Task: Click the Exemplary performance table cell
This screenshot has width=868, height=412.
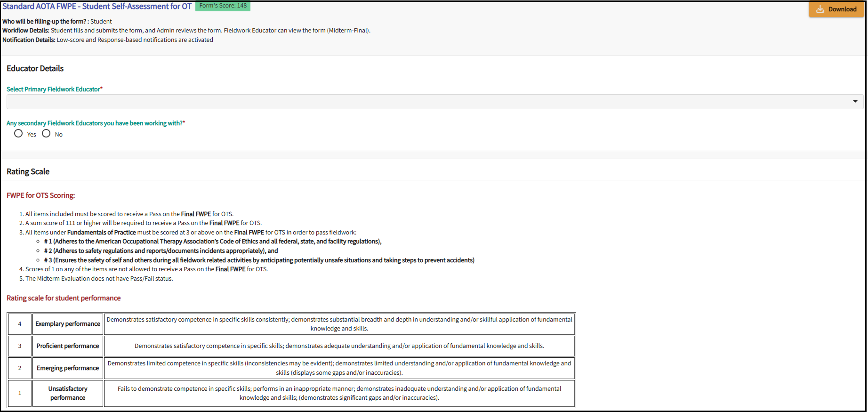Action: pyautogui.click(x=68, y=324)
